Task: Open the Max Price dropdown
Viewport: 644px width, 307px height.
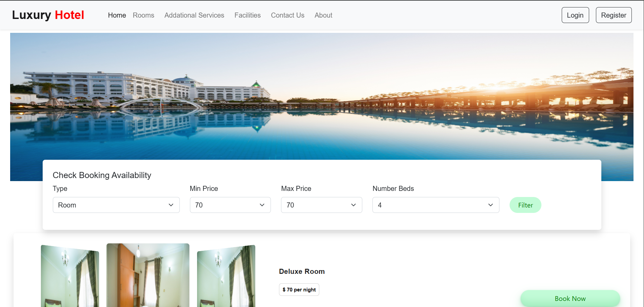Action: [321, 205]
